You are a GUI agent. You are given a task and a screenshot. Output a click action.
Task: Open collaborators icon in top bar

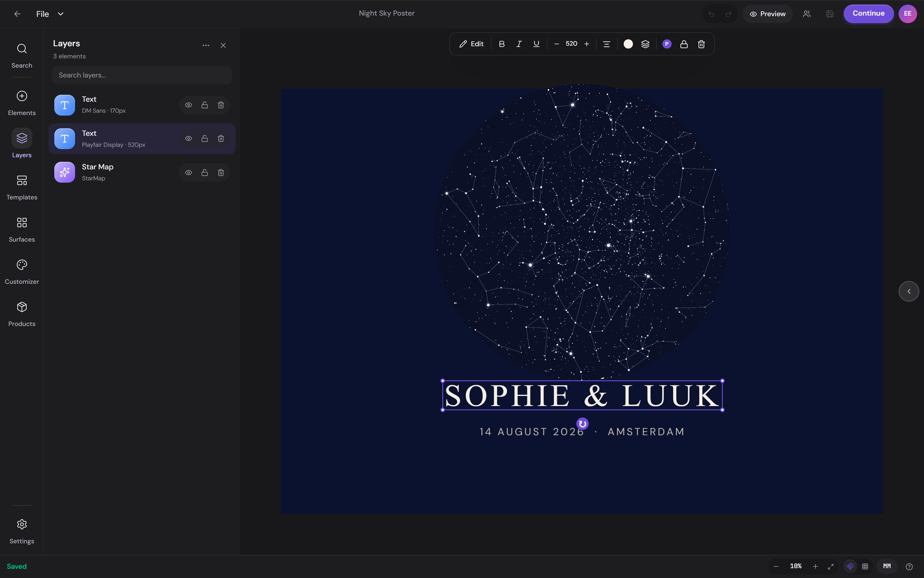pyautogui.click(x=807, y=14)
